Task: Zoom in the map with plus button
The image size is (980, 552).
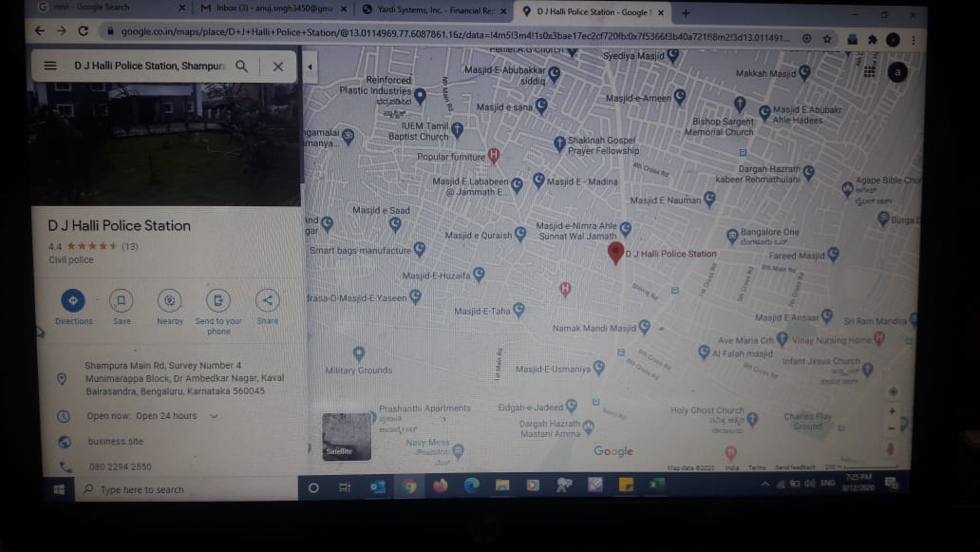Action: 892,411
